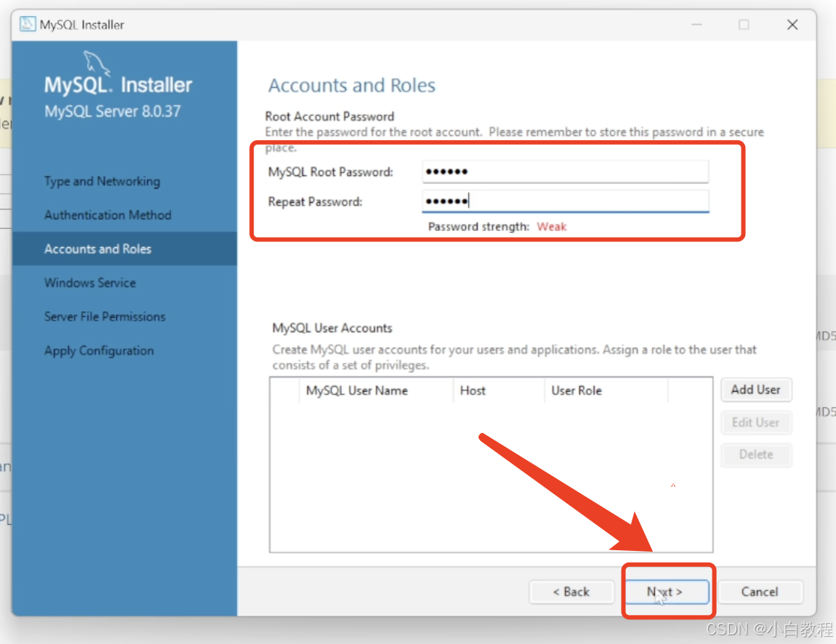Click the MySQL Server 8.0.37 text
836x644 pixels.
[x=113, y=111]
